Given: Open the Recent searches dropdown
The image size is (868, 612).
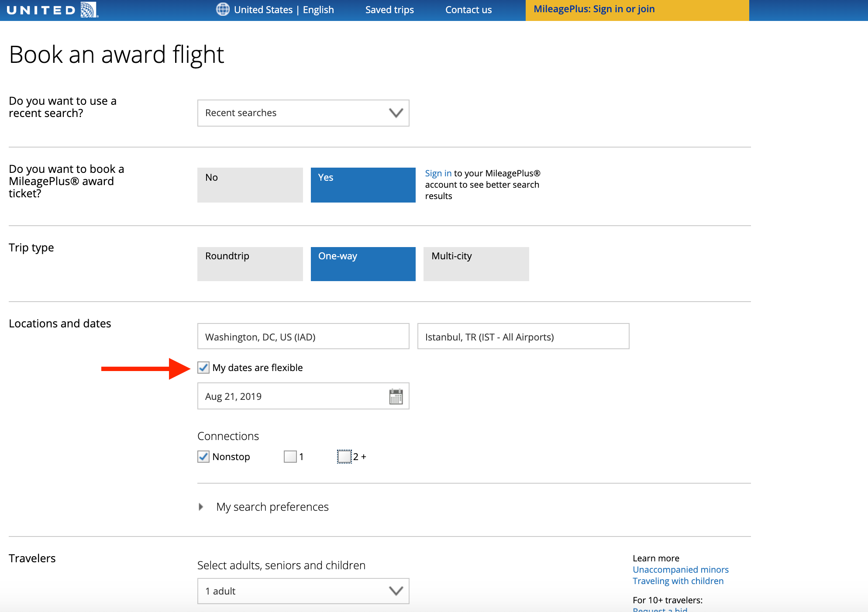Looking at the screenshot, I should click(x=303, y=113).
